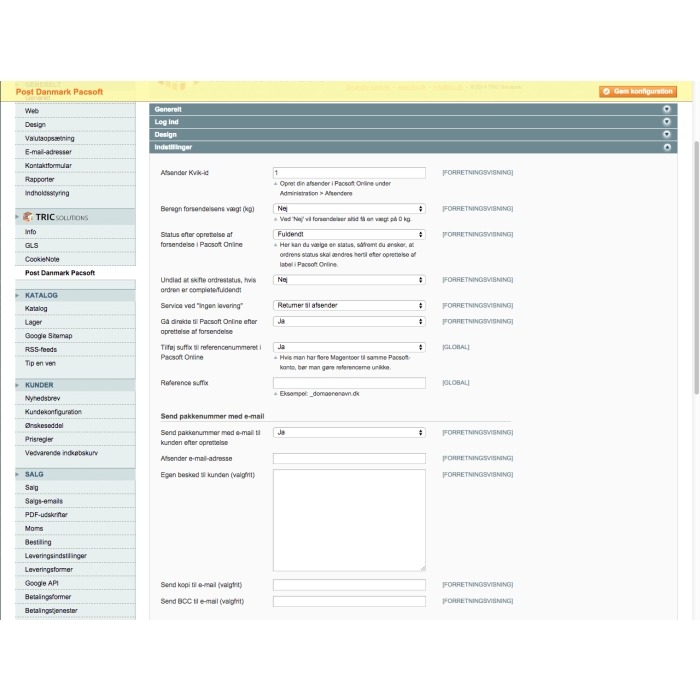Viewport: 700px width, 700px height.
Task: Open the Log ind section header
Action: tap(413, 122)
